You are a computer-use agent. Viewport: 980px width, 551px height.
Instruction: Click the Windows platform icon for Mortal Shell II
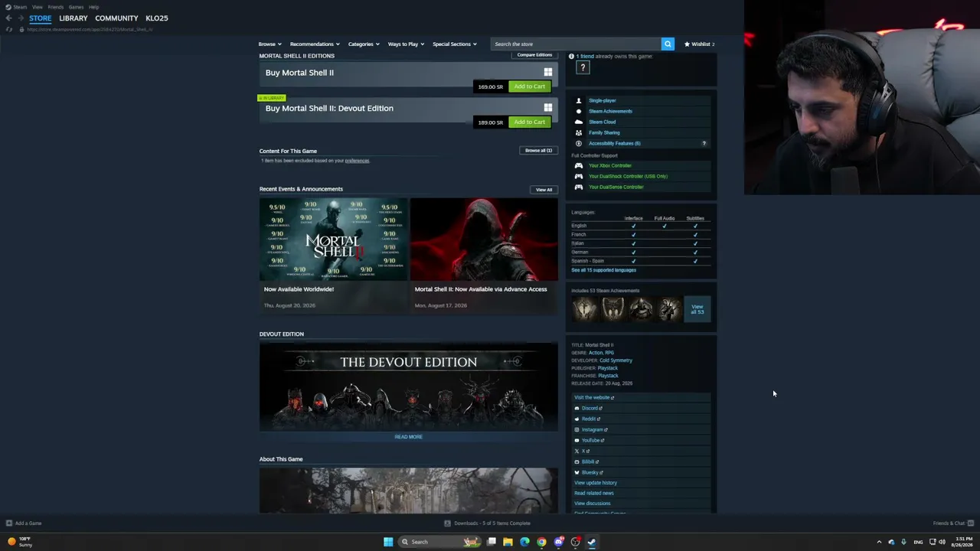point(547,72)
